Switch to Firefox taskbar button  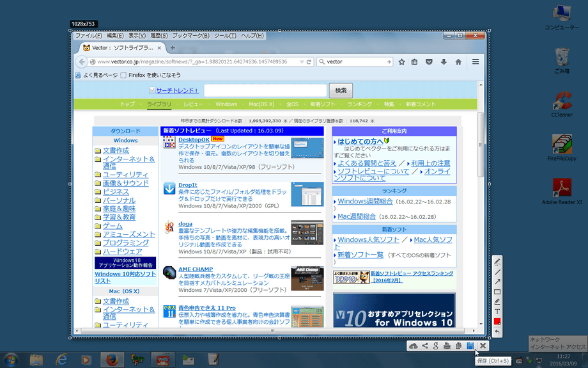point(112,360)
